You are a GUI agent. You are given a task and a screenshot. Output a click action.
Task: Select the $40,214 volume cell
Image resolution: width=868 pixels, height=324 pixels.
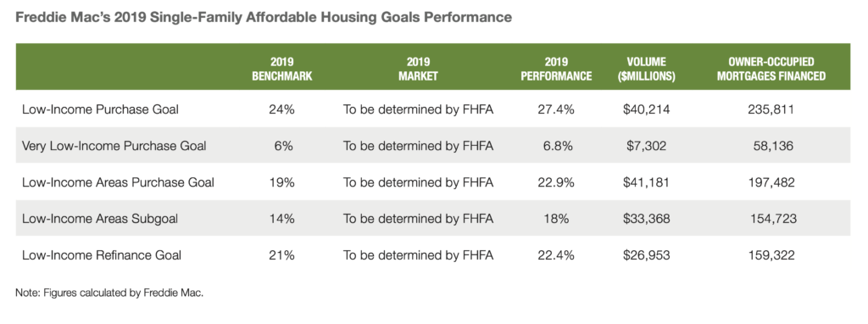[x=646, y=109]
